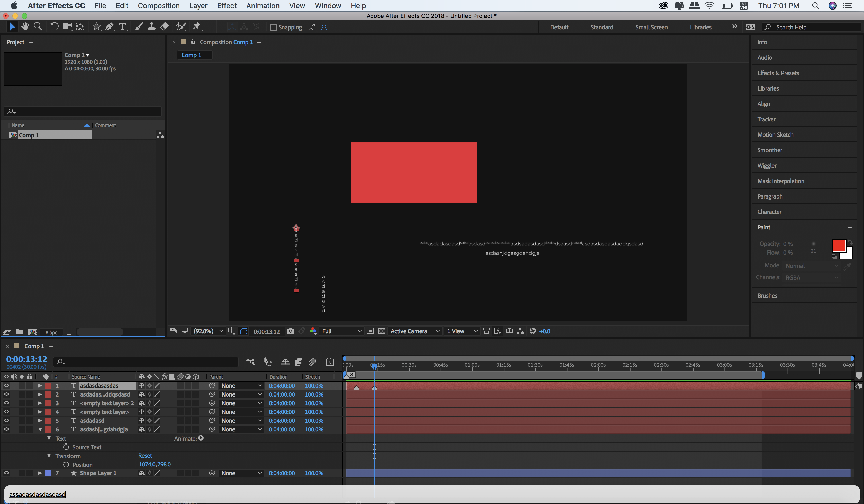Screen dimensions: 864x504
Task: Click the project panel trash icon
Action: click(69, 332)
